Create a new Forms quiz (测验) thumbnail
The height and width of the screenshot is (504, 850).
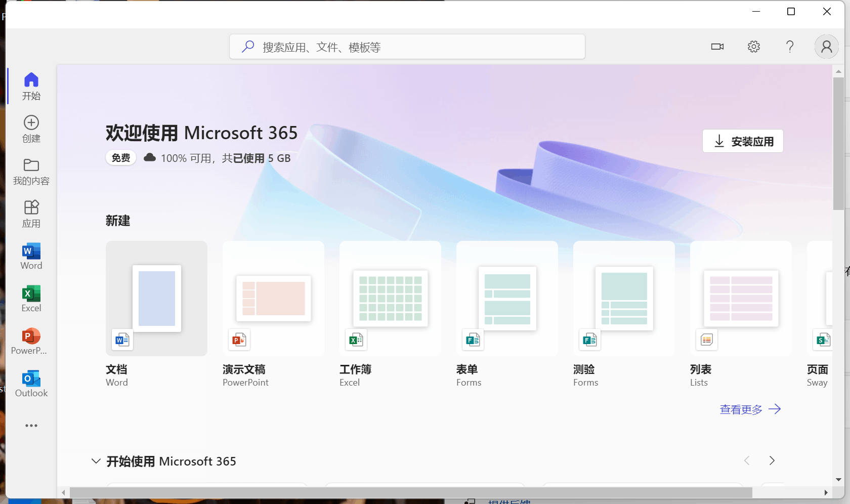coord(624,299)
